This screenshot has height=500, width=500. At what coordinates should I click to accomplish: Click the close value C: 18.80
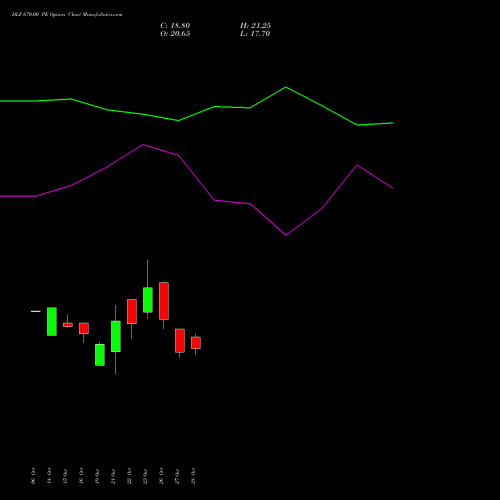[x=175, y=26]
